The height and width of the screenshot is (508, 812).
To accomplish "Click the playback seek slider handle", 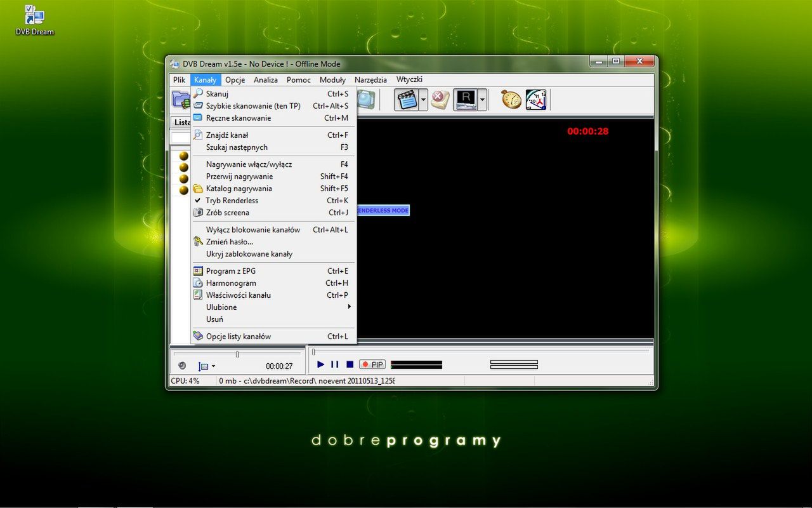I will pos(313,352).
